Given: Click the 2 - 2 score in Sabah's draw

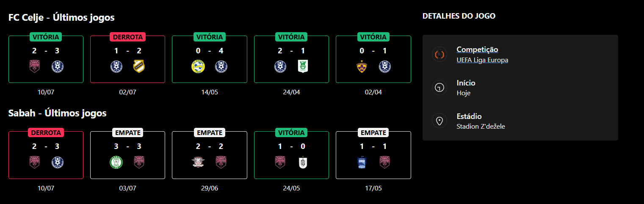Looking at the screenshot, I should (209, 146).
